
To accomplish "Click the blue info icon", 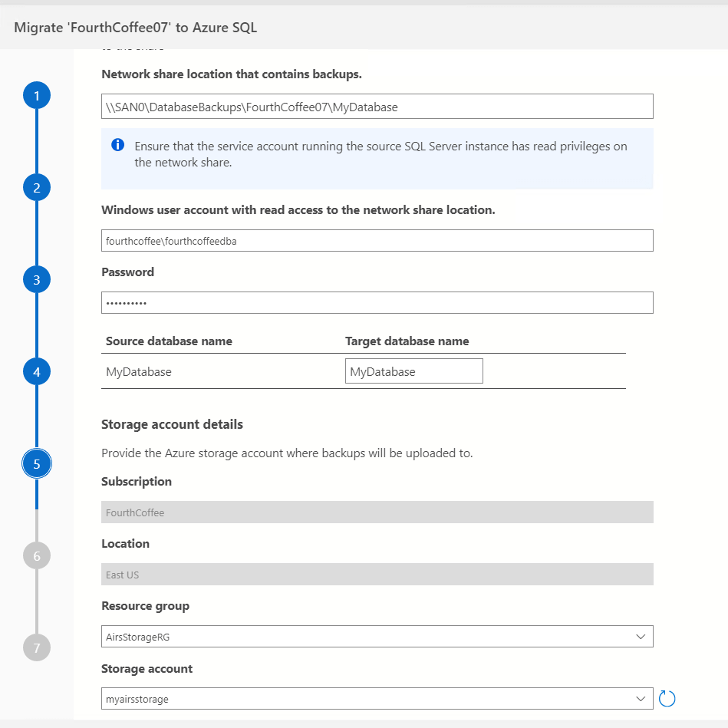I will coord(117,145).
